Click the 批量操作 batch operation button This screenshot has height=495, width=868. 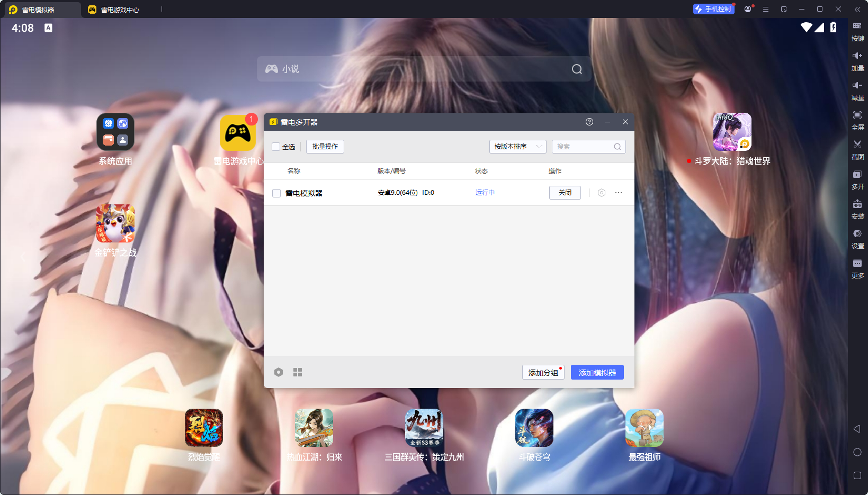tap(325, 147)
